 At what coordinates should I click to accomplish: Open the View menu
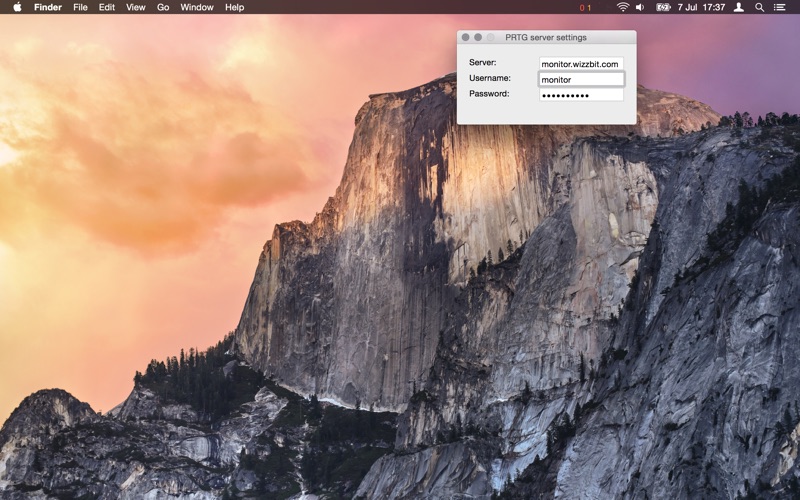(x=136, y=7)
